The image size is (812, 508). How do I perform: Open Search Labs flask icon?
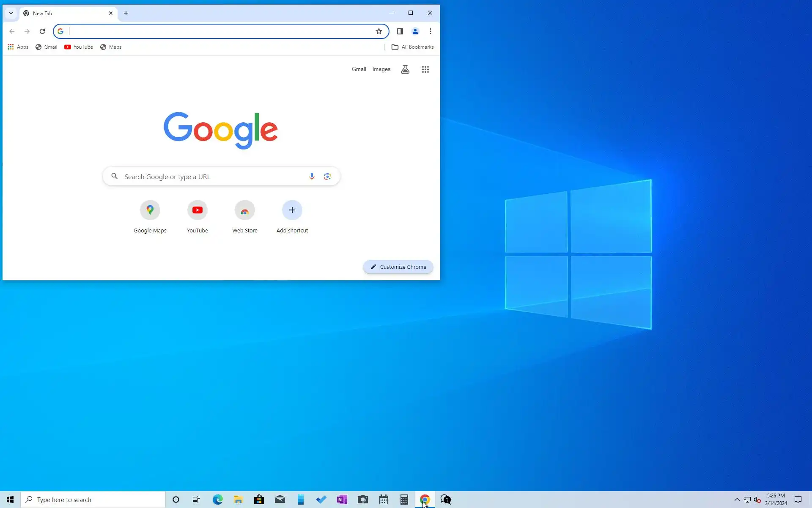click(405, 69)
